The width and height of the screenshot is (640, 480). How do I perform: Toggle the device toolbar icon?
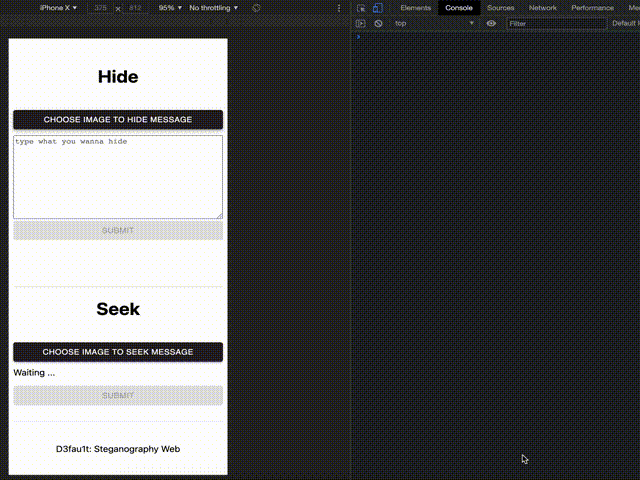coord(376,8)
